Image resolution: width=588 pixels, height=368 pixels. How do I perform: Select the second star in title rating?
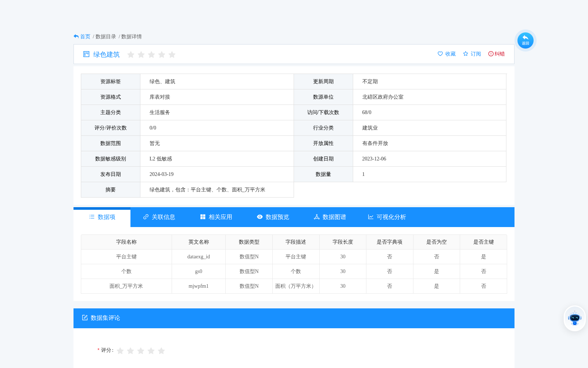141,54
